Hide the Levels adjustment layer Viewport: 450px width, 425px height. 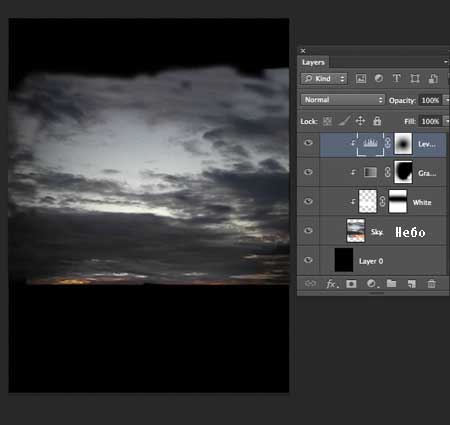tap(308, 143)
